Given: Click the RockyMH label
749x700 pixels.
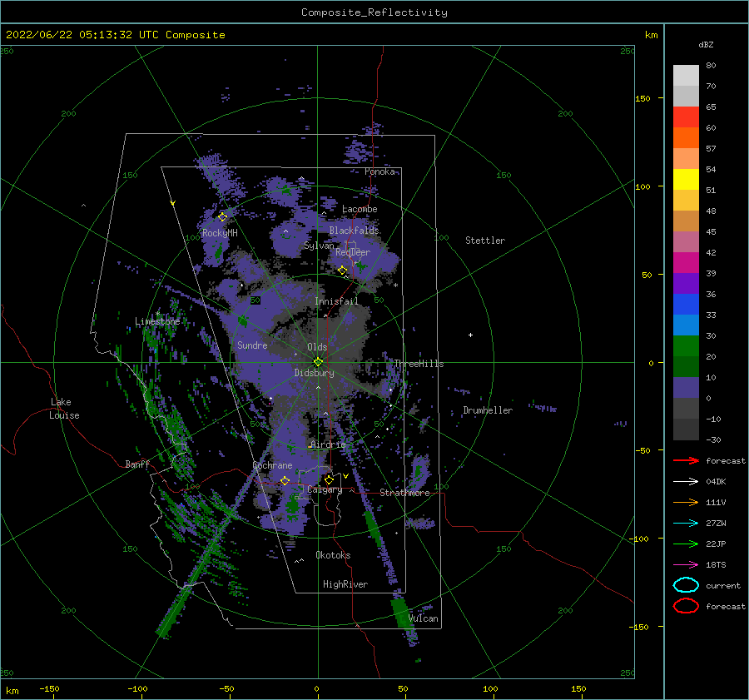Looking at the screenshot, I should (220, 233).
